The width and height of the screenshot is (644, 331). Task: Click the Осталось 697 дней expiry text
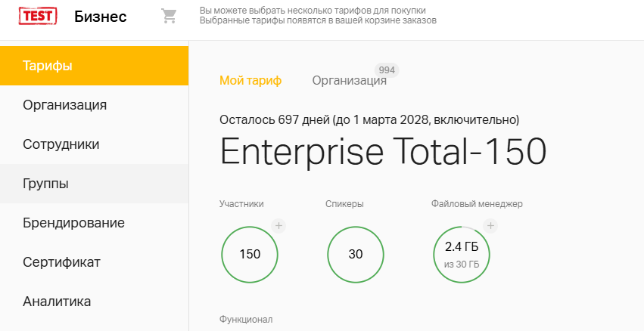tap(369, 119)
